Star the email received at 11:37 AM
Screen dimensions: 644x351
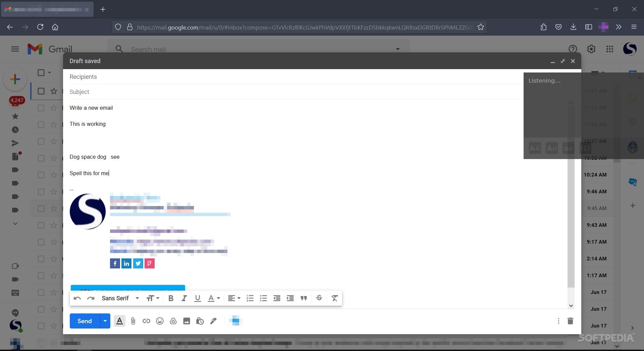(x=54, y=91)
